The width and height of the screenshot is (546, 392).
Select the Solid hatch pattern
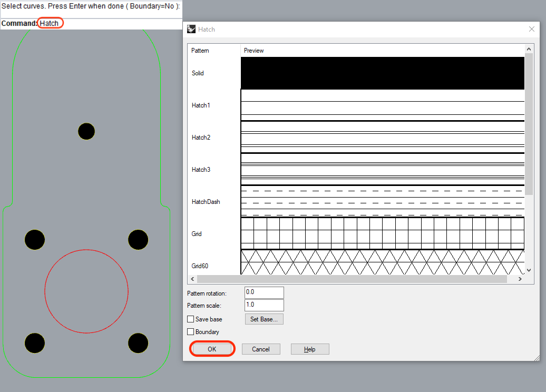coord(198,73)
